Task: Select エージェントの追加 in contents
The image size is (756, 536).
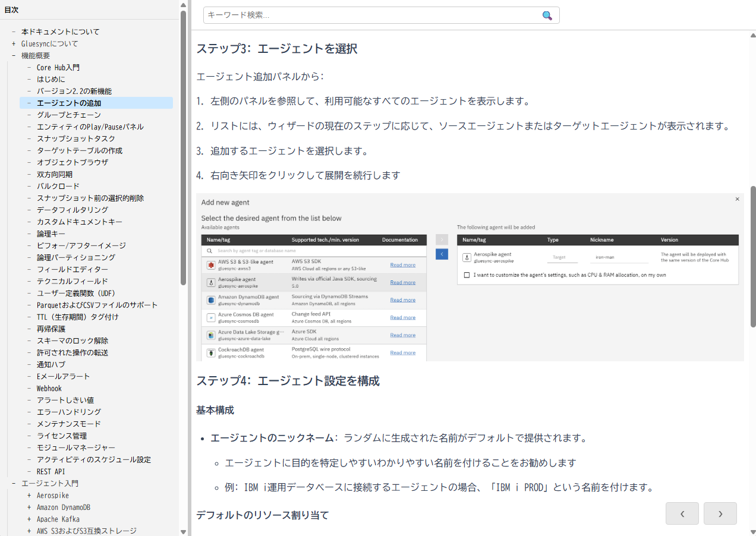Action: 69,103
